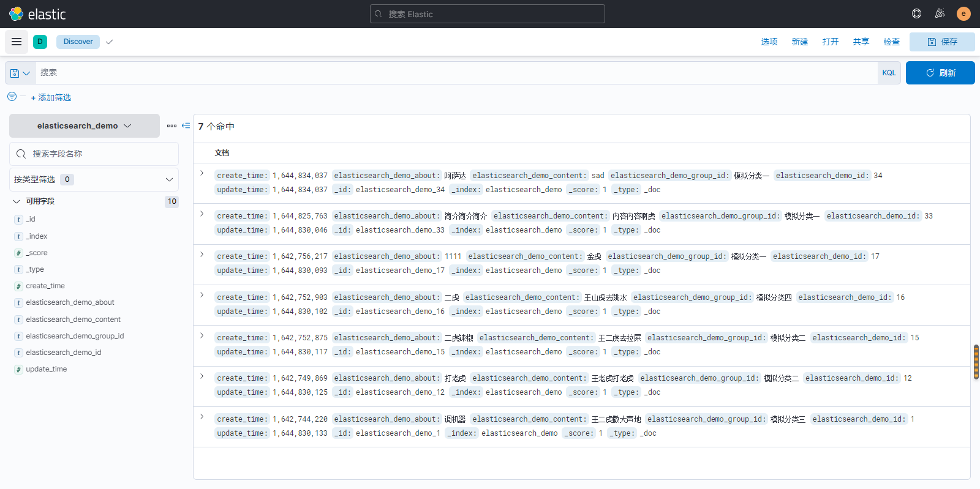Click the content value 王二虎撒大声地

pos(616,419)
